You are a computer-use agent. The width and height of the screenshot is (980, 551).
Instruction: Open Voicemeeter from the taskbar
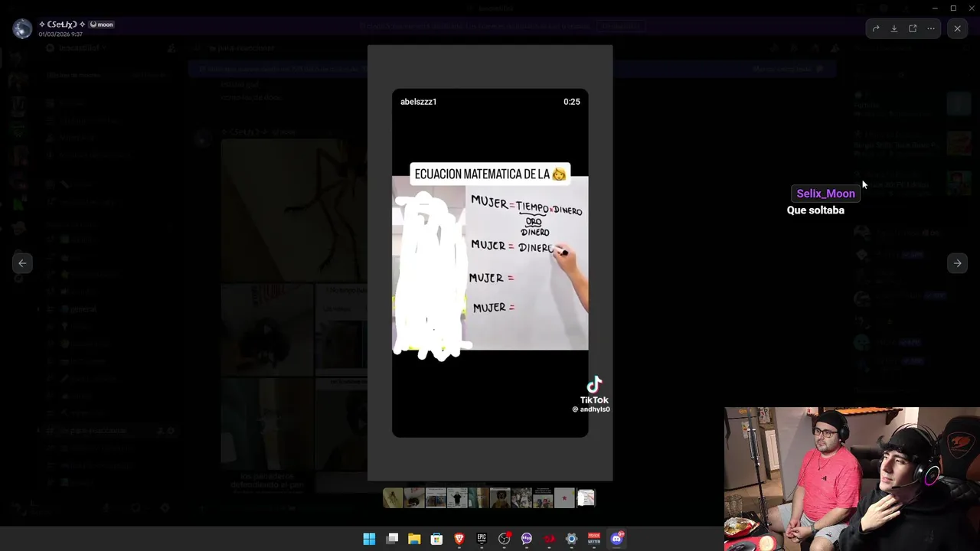pyautogui.click(x=594, y=539)
